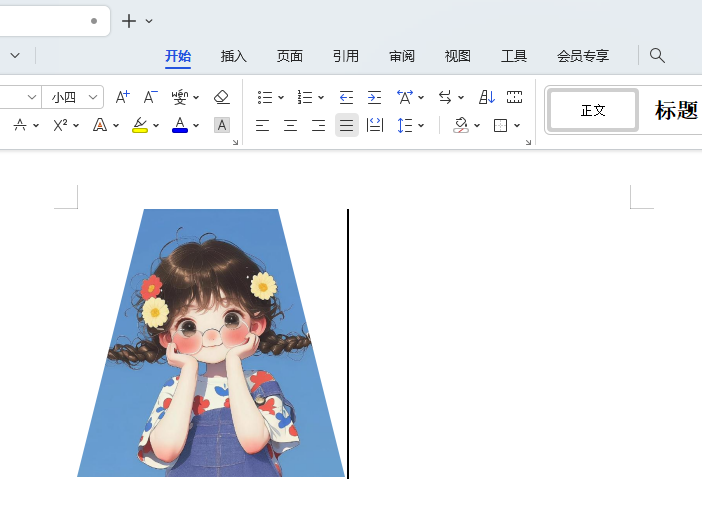This screenshot has height=530, width=702.
Task: Expand shading color options arrow
Action: click(x=477, y=126)
